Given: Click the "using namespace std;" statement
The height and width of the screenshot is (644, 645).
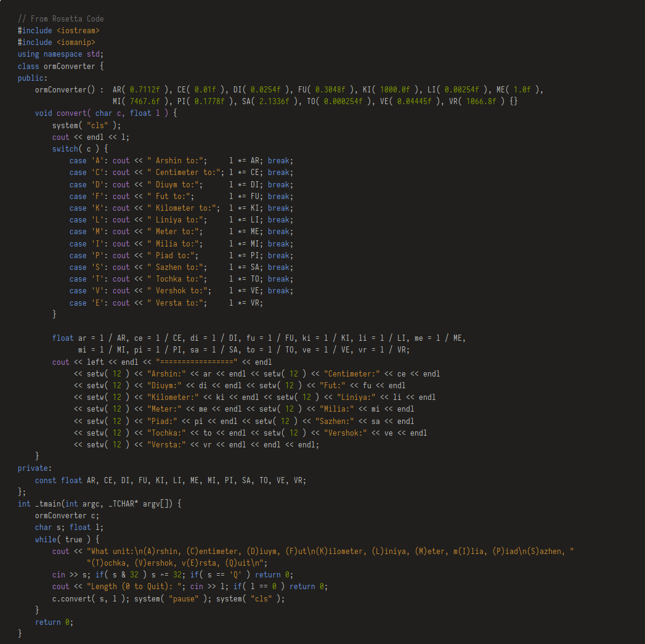Looking at the screenshot, I should tap(60, 54).
